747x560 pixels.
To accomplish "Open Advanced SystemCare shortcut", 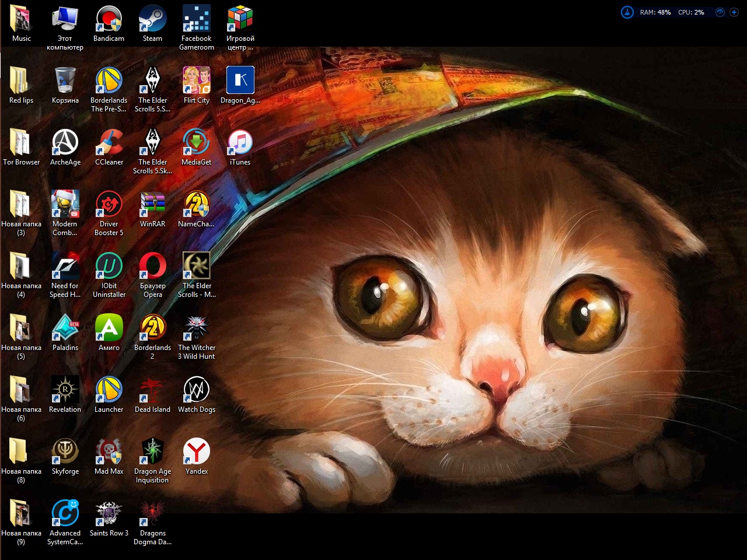I will click(65, 523).
